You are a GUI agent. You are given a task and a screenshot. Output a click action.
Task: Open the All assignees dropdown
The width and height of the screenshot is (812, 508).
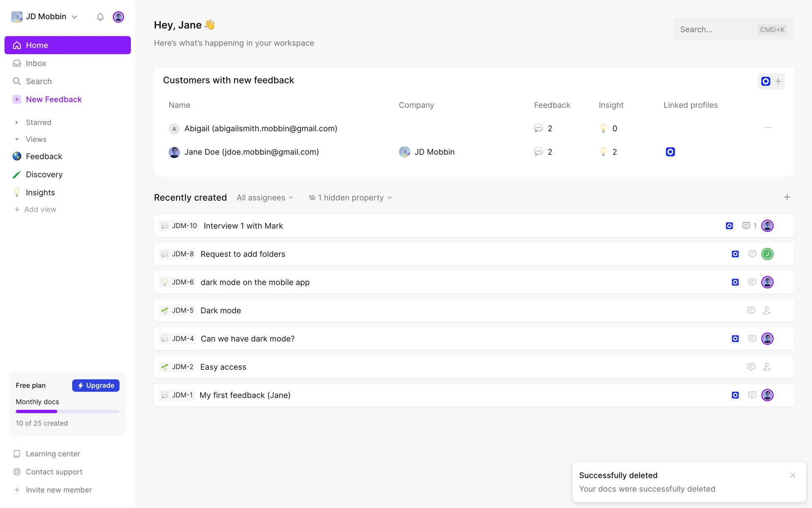tap(265, 198)
